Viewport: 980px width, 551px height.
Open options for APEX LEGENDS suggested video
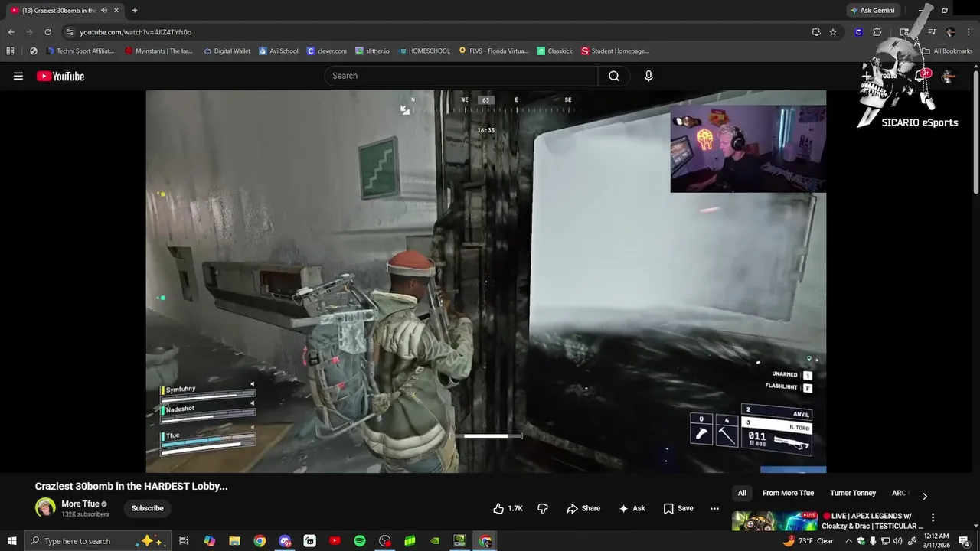coord(933,517)
